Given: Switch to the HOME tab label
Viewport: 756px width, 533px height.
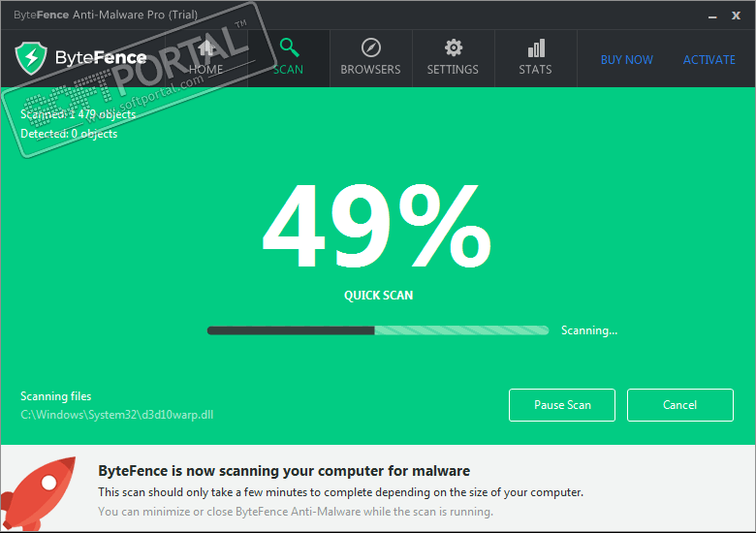Looking at the screenshot, I should 205,70.
